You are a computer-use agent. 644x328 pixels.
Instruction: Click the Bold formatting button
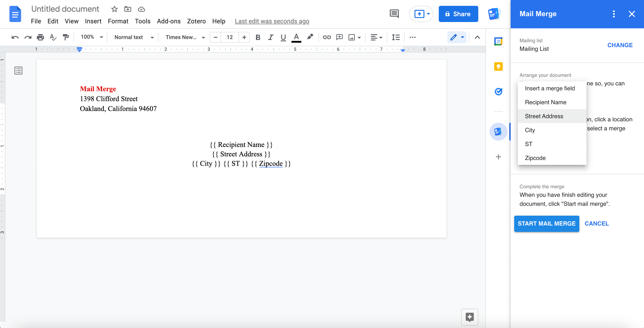click(x=257, y=38)
